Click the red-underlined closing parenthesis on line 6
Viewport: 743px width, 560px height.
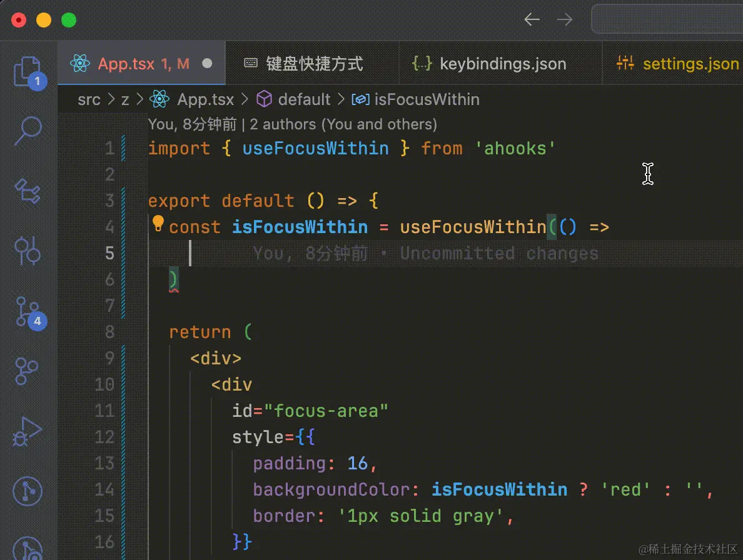coord(174,280)
